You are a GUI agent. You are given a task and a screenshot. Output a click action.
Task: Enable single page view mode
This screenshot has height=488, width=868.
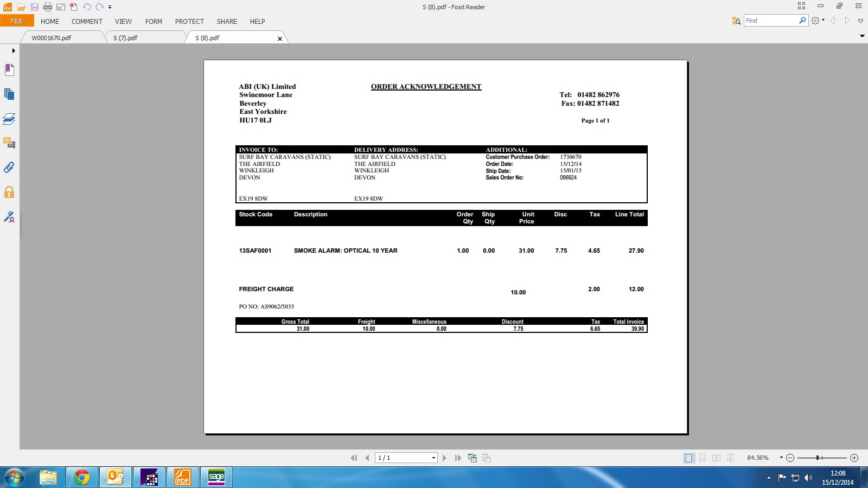(688, 458)
